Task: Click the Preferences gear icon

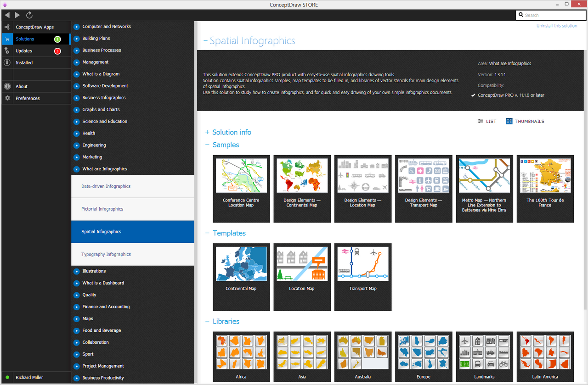Action: (x=7, y=98)
